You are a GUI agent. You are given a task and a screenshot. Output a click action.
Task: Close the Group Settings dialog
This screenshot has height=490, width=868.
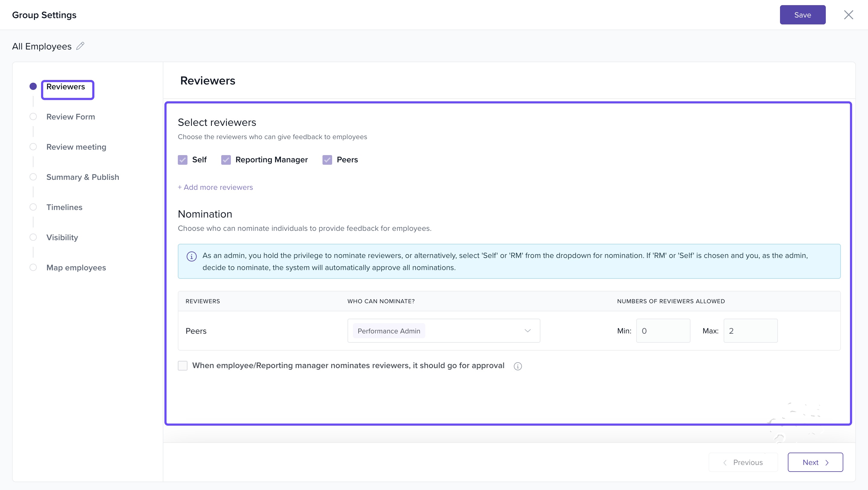[x=848, y=15]
